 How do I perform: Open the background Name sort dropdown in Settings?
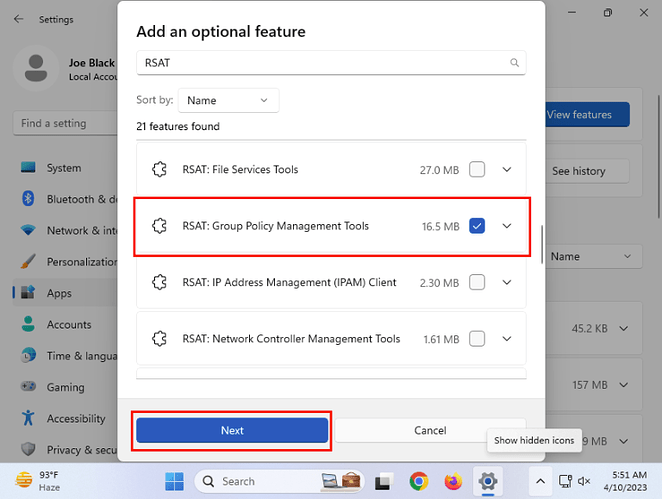coord(594,256)
